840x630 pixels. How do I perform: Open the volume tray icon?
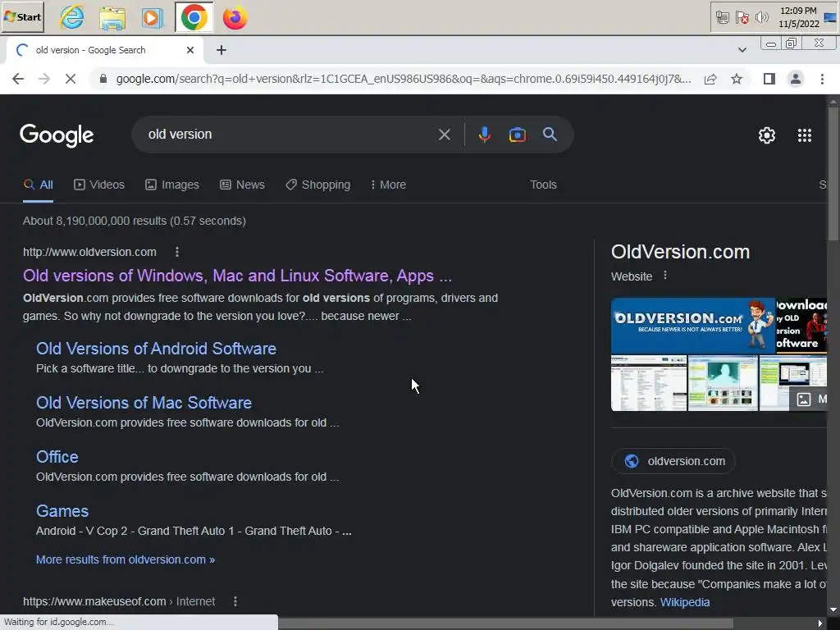click(761, 18)
